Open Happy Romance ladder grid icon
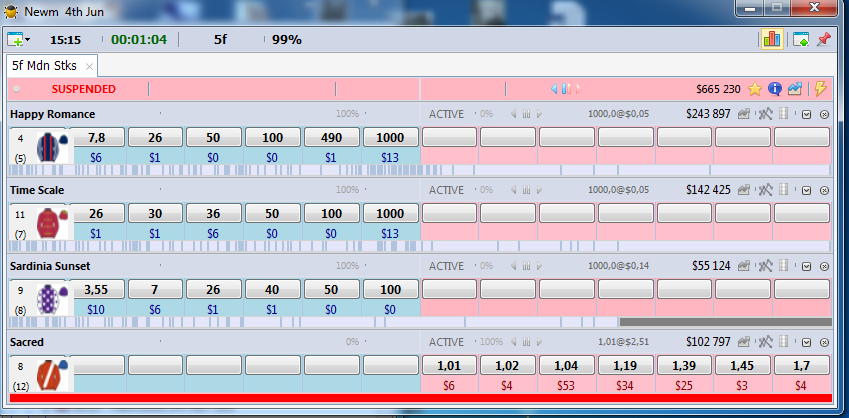Screen dimensions: 849x418 783,114
